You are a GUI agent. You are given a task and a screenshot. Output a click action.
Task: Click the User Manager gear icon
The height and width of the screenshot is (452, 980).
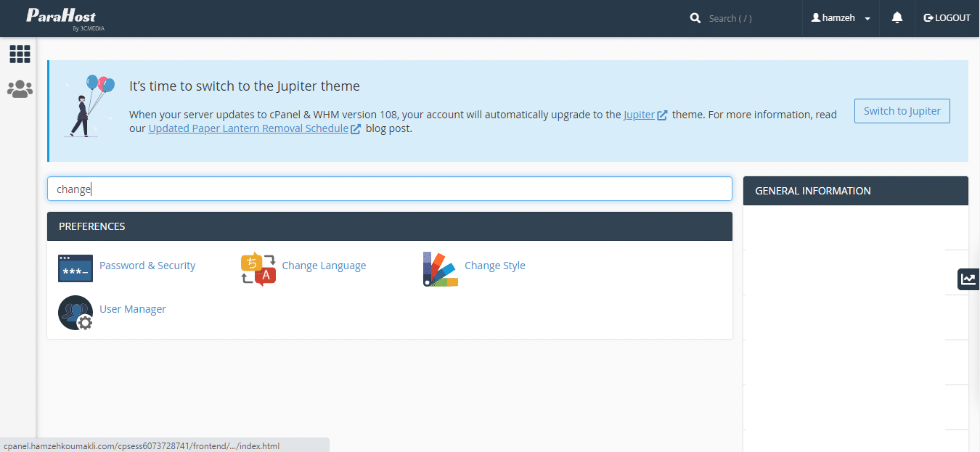click(75, 313)
